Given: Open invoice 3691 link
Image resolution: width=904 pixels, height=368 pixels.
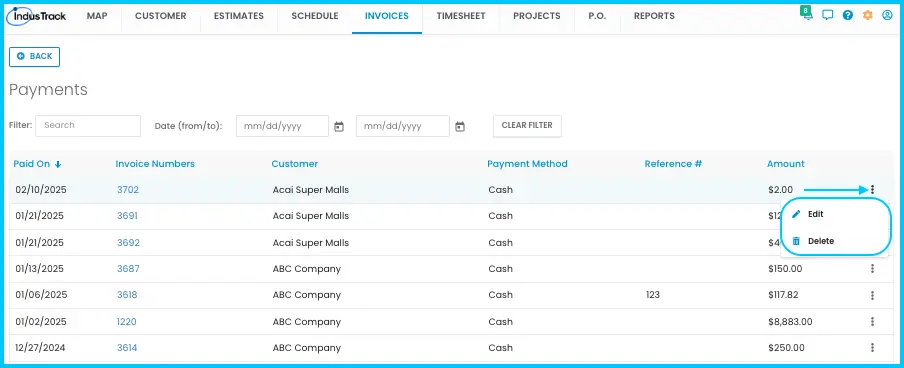Looking at the screenshot, I should [127, 216].
